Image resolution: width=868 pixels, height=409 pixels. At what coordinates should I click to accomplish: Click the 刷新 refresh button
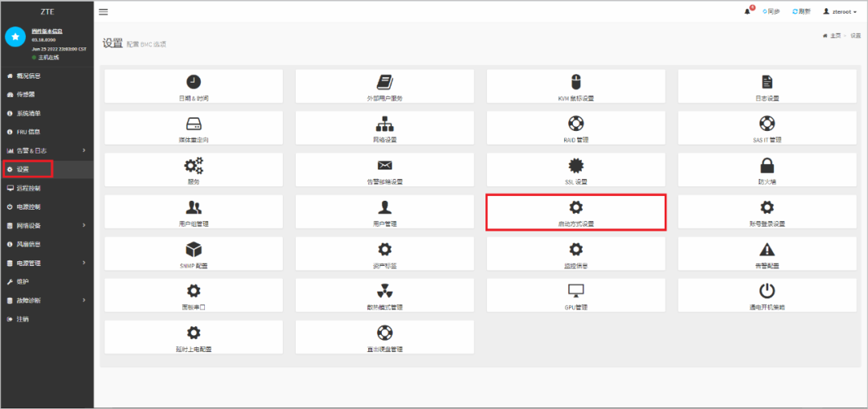(x=801, y=12)
